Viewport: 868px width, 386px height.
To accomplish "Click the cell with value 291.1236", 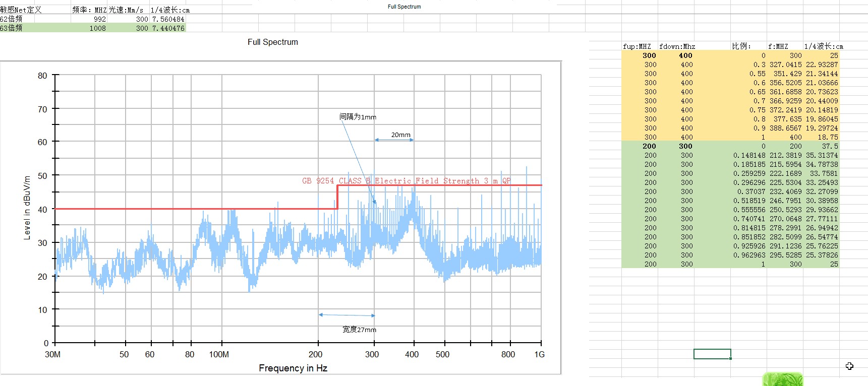I will [785, 246].
